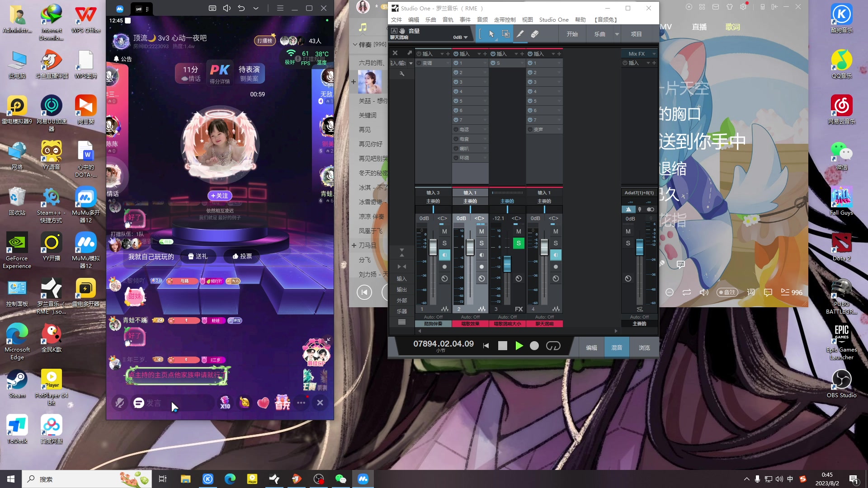Open 主要的 output selector on channel 3
Viewport: 868px width, 488px height.
coord(507,201)
